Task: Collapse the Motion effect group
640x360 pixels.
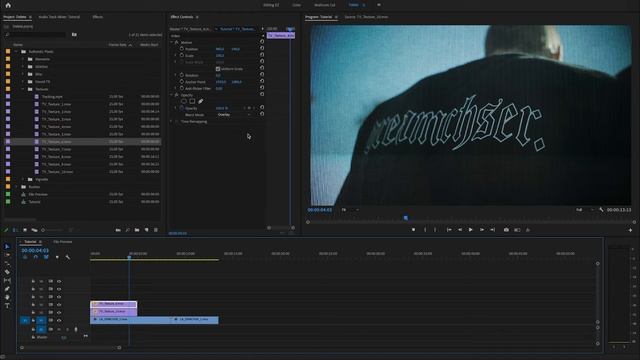Action: (x=172, y=42)
